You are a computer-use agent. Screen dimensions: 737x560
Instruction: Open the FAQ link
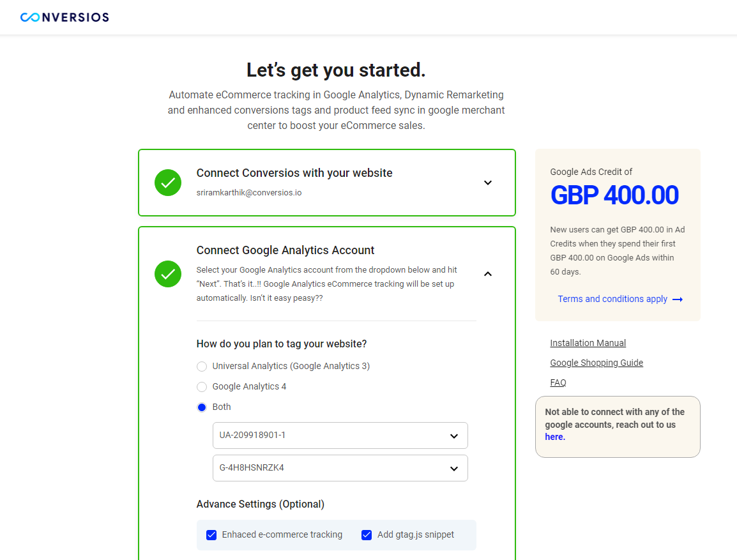(558, 382)
